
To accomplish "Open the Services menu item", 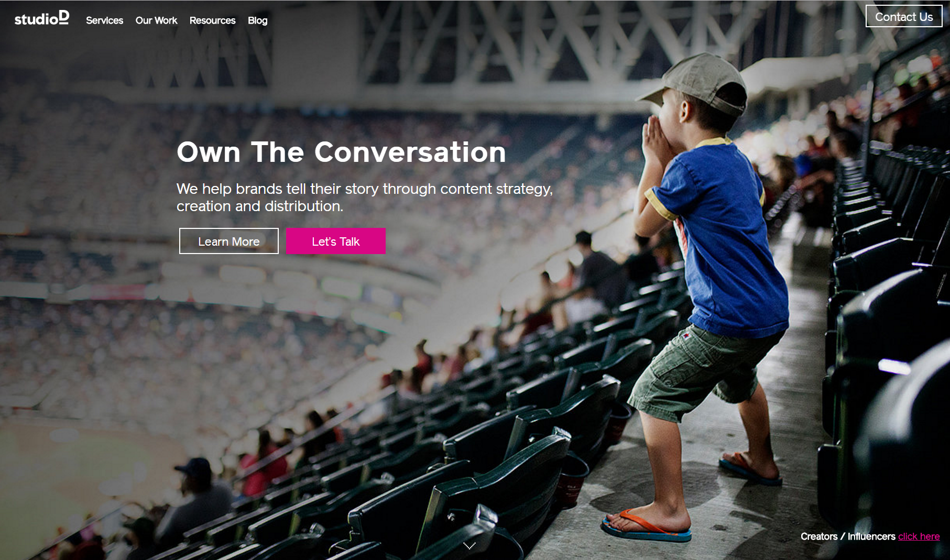I will pyautogui.click(x=104, y=20).
